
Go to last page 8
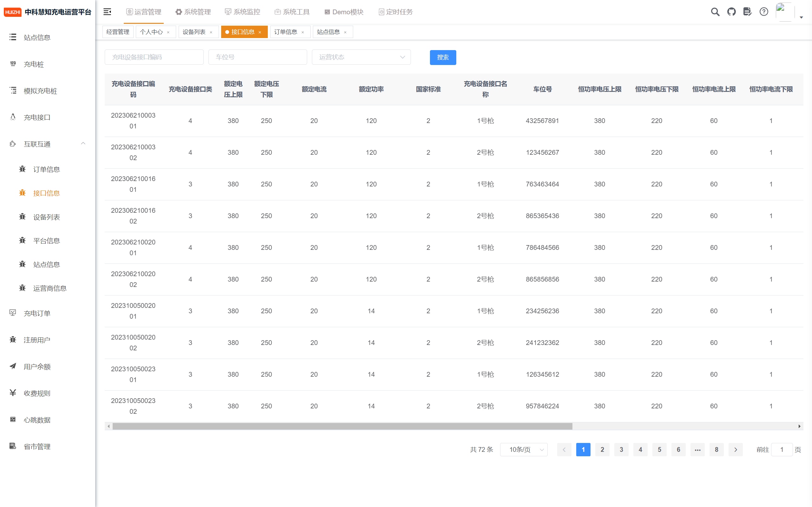716,450
